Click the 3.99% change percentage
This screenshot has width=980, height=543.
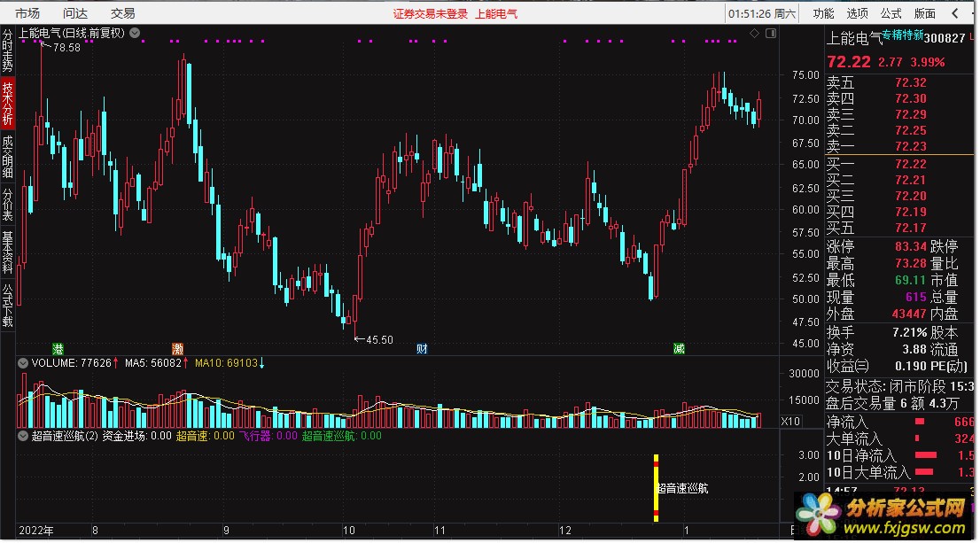[928, 63]
